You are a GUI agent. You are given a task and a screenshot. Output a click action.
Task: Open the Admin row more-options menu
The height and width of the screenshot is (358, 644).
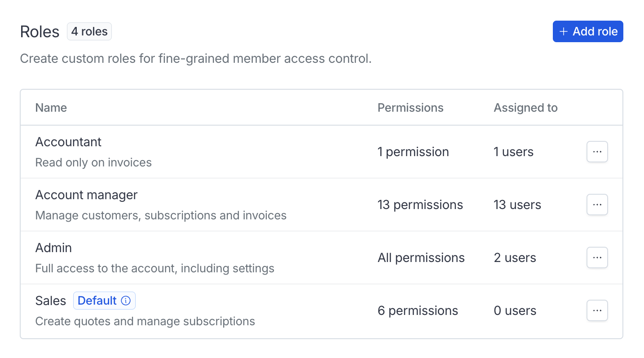(x=597, y=258)
